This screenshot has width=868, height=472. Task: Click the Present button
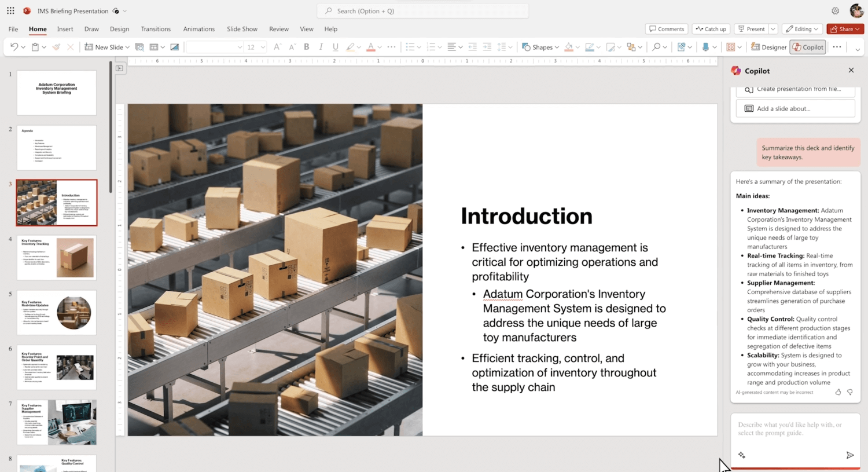(x=751, y=29)
